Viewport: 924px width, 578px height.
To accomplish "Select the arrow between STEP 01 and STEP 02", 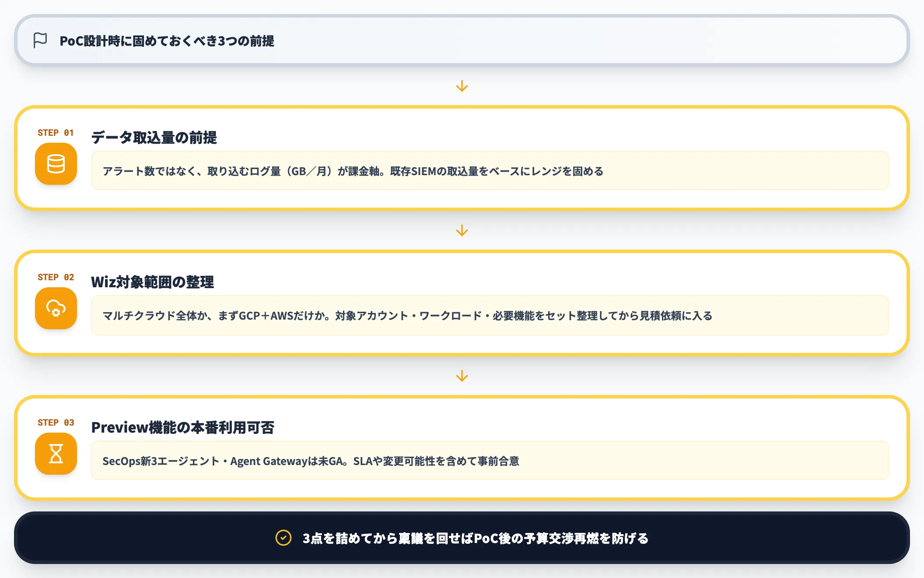I will (462, 231).
